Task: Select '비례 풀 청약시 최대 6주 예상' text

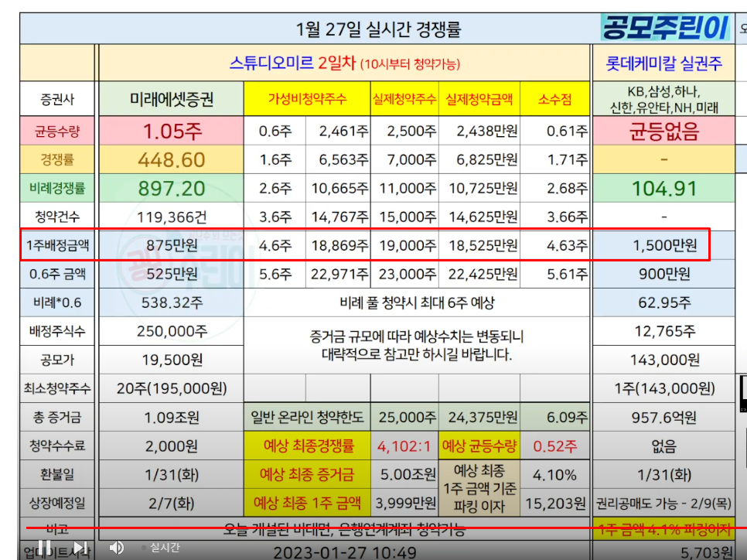Action: (x=418, y=302)
